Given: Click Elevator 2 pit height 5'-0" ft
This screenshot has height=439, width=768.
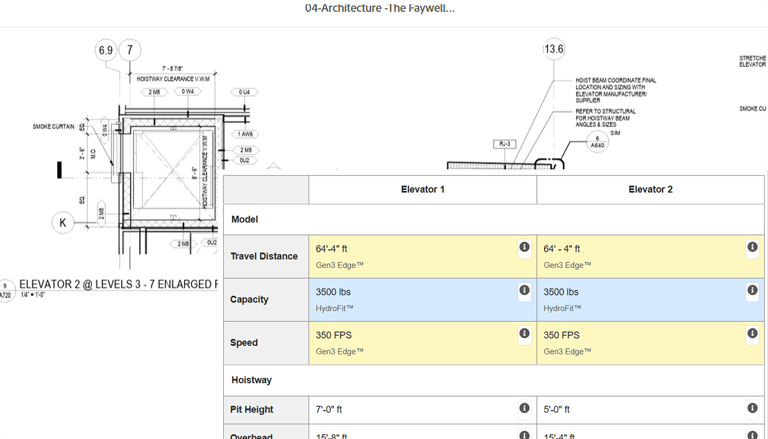Looking at the screenshot, I should tap(556, 410).
